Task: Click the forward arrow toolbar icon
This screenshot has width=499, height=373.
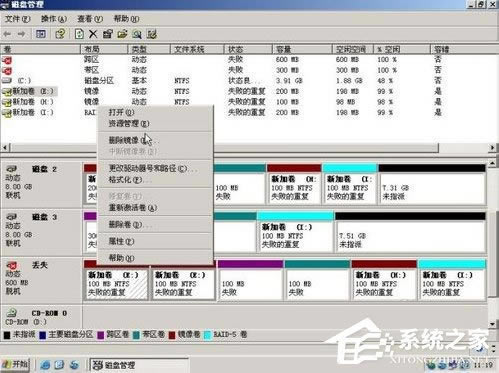Action: click(22, 34)
